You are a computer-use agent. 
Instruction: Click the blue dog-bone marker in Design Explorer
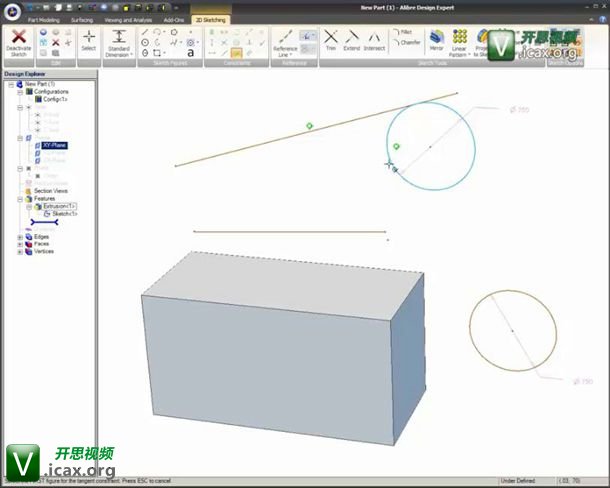(x=44, y=222)
